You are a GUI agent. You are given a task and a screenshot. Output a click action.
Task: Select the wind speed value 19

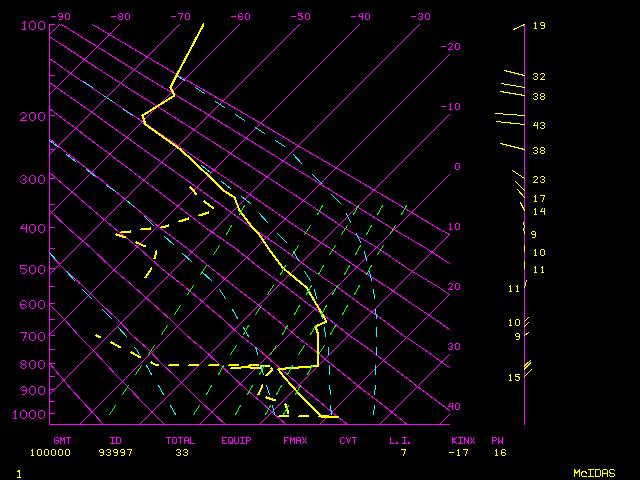click(539, 26)
